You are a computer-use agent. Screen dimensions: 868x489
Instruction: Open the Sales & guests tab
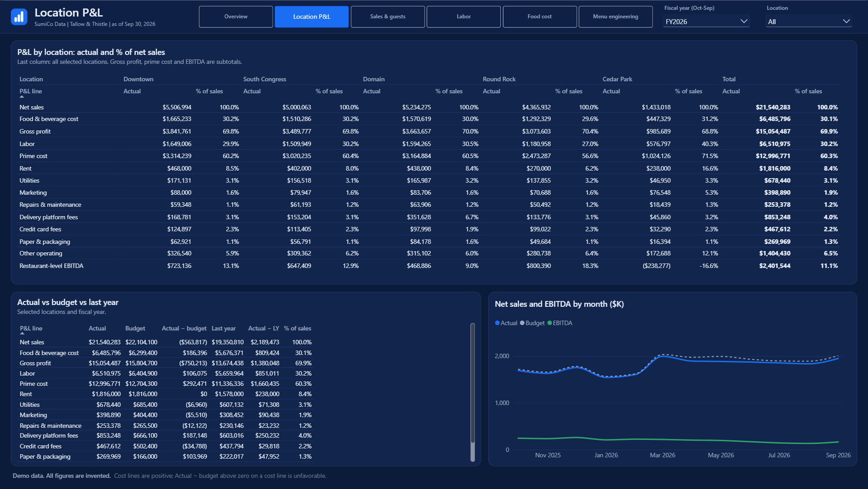(388, 17)
